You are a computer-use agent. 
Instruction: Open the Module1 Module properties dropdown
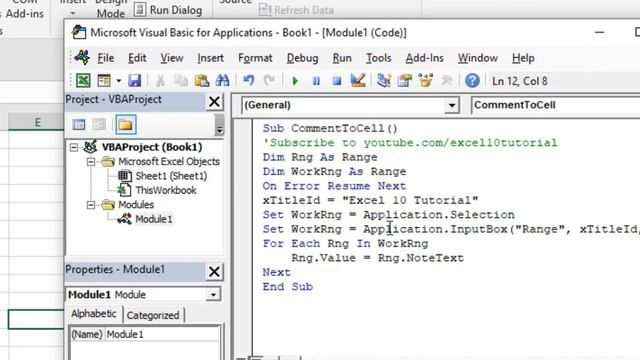coord(213,294)
